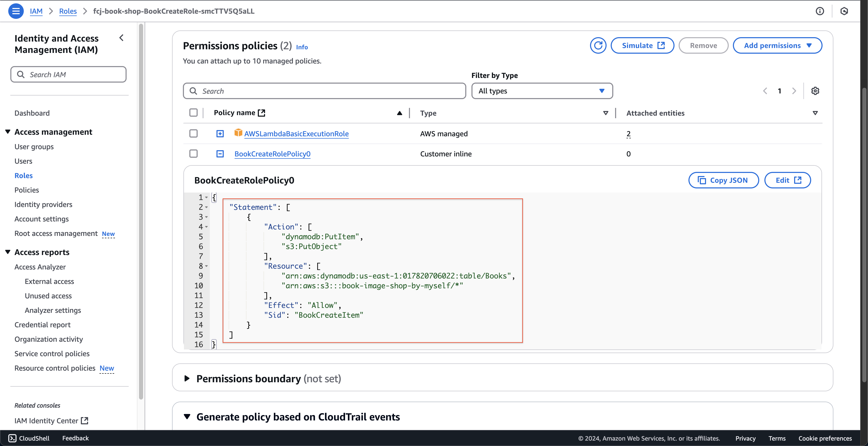Collapse the Access reports section
Viewport: 868px width, 446px height.
coord(8,252)
